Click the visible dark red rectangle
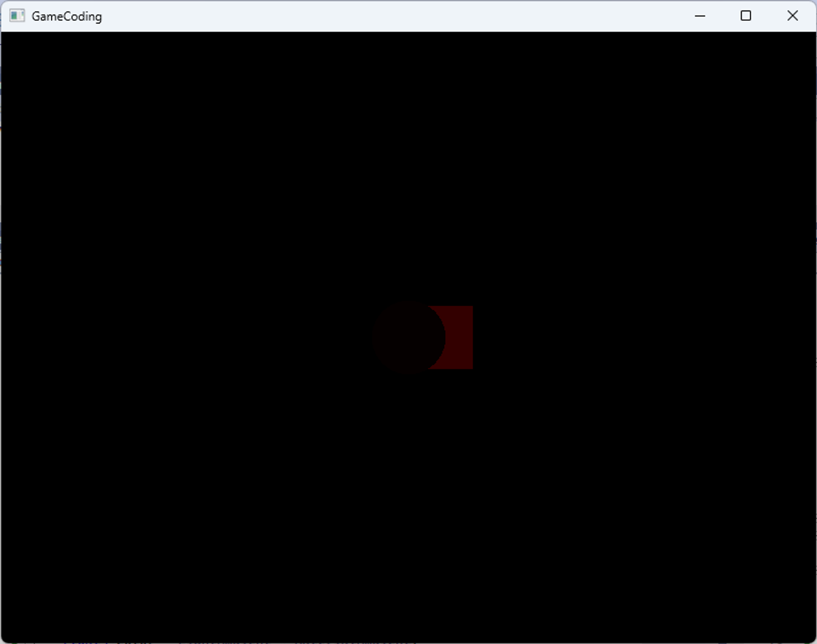Image resolution: width=817 pixels, height=644 pixels. [460, 338]
